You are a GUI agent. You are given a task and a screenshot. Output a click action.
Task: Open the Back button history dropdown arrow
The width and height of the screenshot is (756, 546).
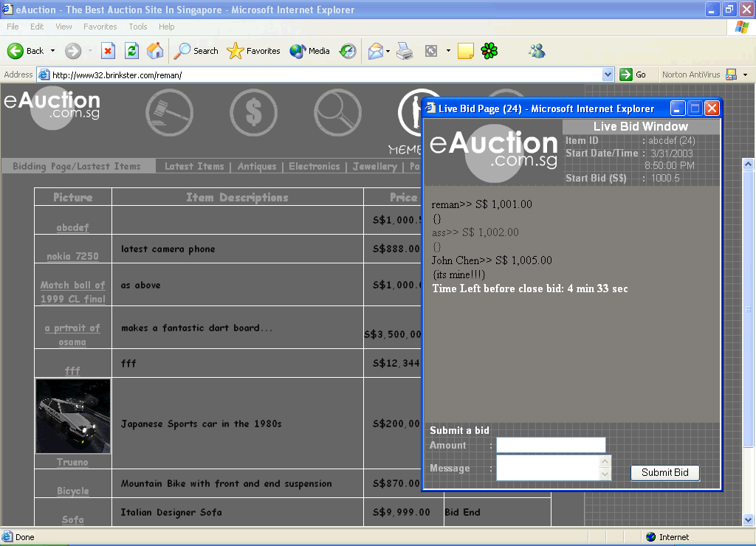coord(52,51)
